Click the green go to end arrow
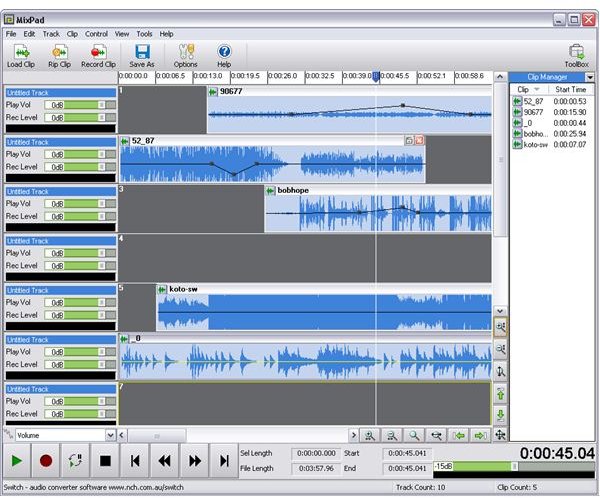The width and height of the screenshot is (600, 498). (481, 435)
